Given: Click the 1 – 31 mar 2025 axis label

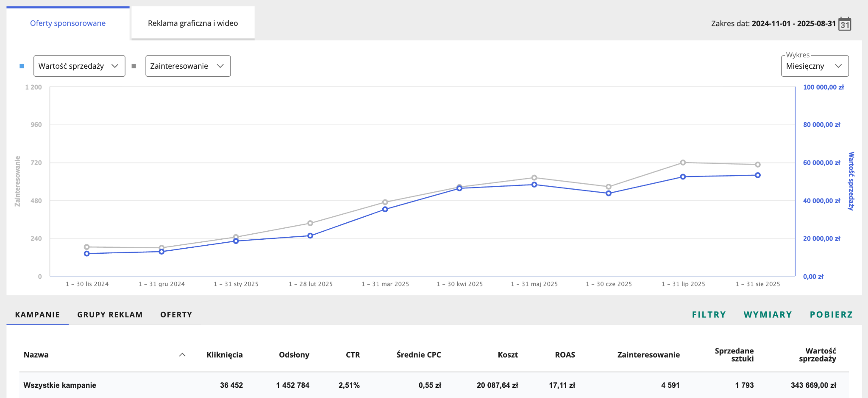Looking at the screenshot, I should tap(385, 284).
